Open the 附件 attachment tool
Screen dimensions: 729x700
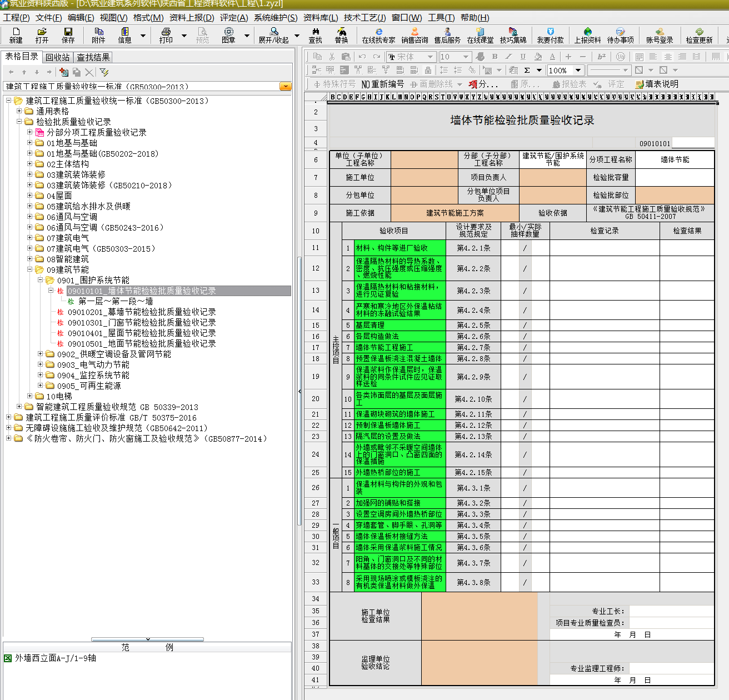click(x=98, y=36)
